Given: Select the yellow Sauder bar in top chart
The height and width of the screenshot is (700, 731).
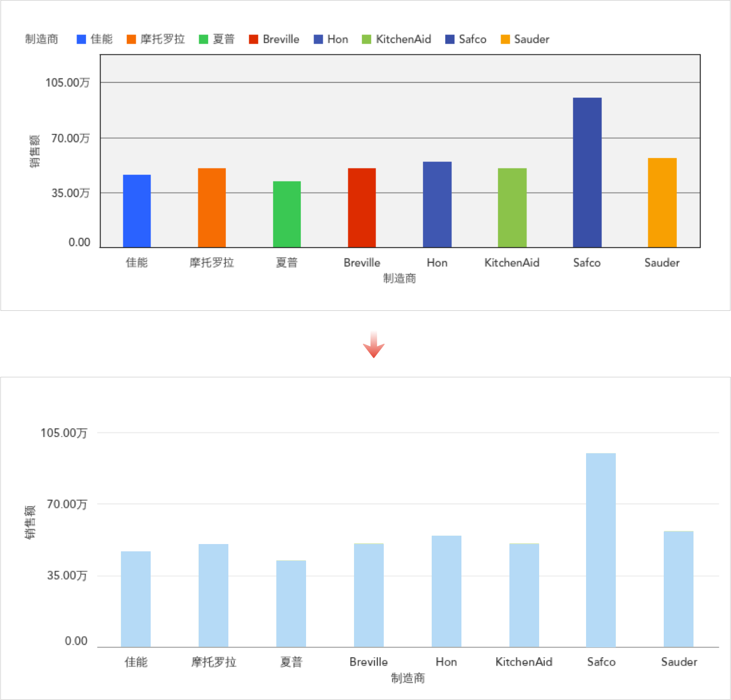Looking at the screenshot, I should point(662,202).
